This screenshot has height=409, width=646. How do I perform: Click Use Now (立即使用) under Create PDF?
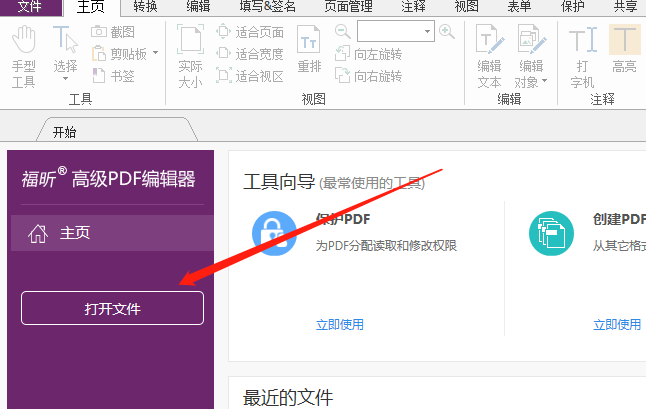click(x=617, y=325)
